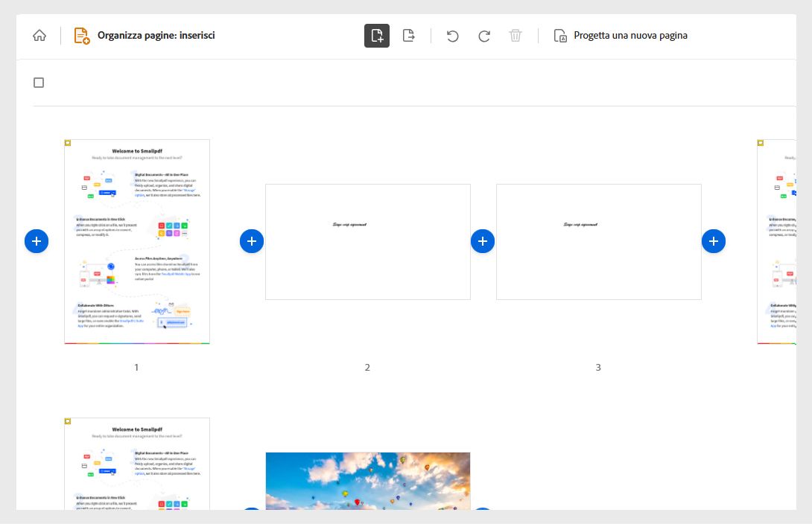Toggle the select-all pages checkbox
The height and width of the screenshot is (524, 812).
[x=39, y=82]
